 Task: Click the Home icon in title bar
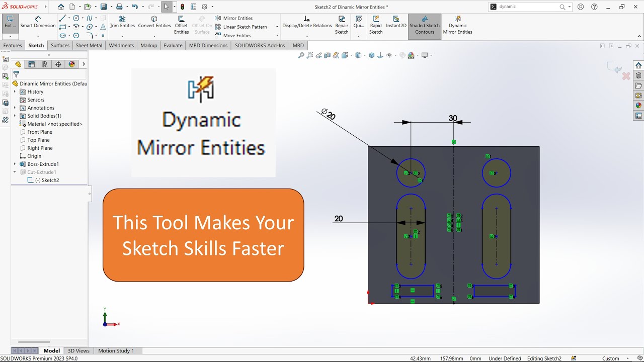pyautogui.click(x=61, y=7)
